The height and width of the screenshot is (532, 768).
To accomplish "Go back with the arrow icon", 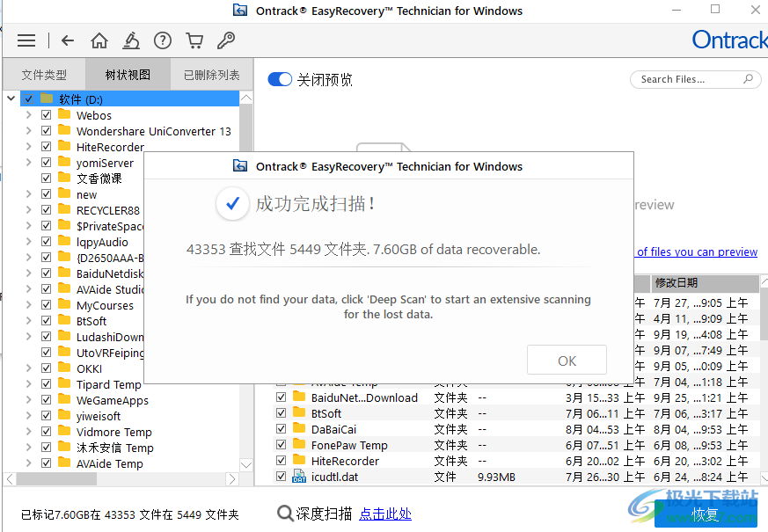I will [x=68, y=40].
